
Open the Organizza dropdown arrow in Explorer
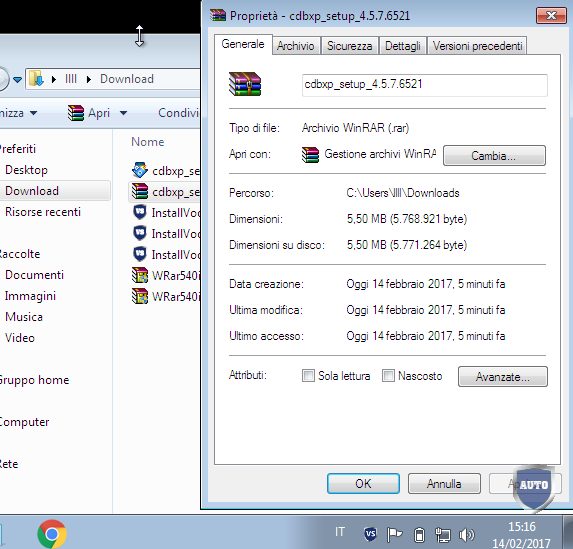(34, 113)
